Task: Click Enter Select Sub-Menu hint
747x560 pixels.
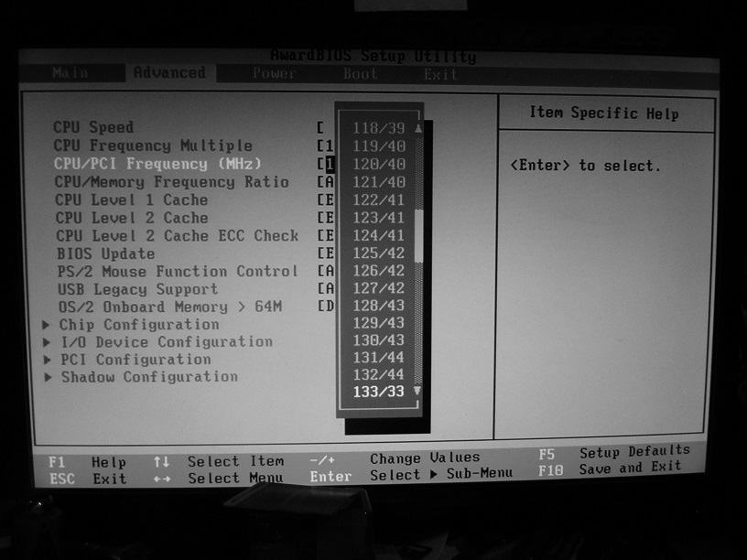Action: [x=411, y=475]
